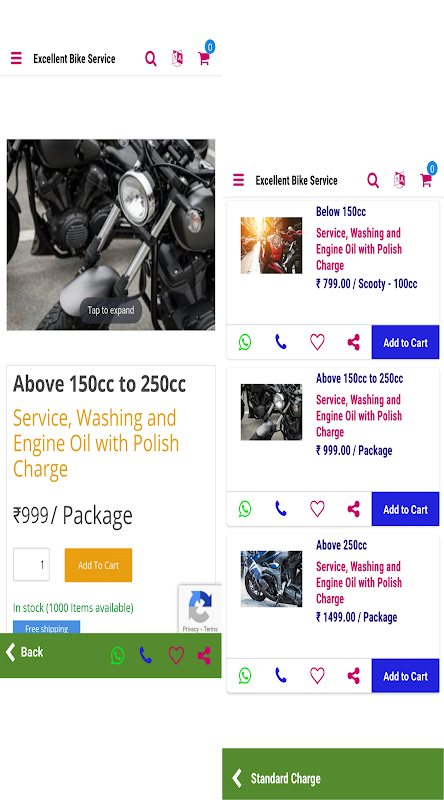Toggle wishlist heart on Above 250cc card
This screenshot has width=444, height=800.
point(317,676)
